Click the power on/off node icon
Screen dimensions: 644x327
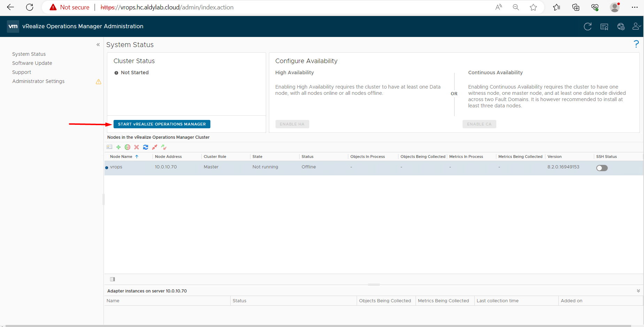[x=127, y=147]
